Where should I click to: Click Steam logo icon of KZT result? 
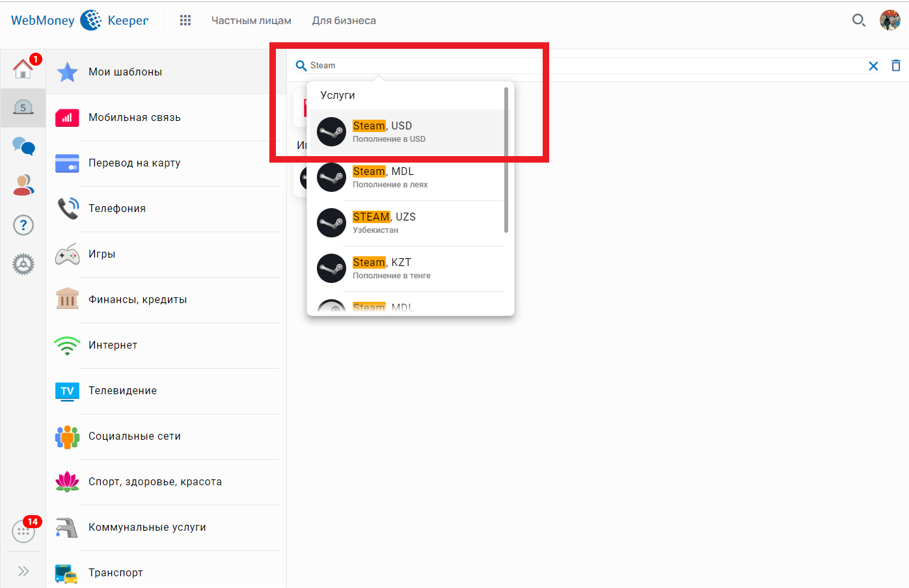coord(331,268)
